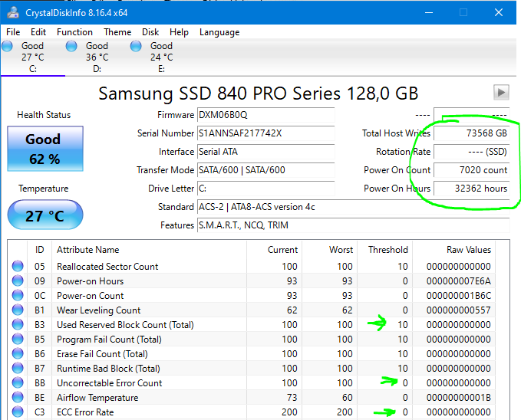Click status orb for Airflow Temperature
This screenshot has height=420, width=521.
18,398
